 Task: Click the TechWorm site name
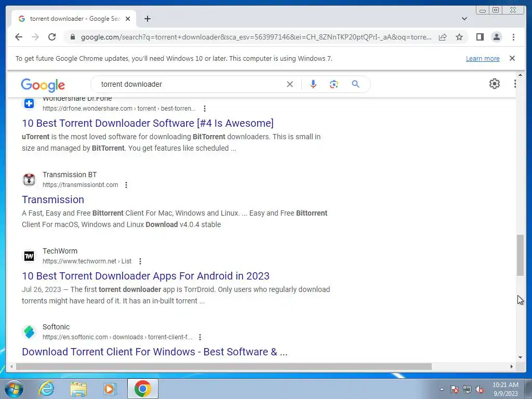[60, 251]
